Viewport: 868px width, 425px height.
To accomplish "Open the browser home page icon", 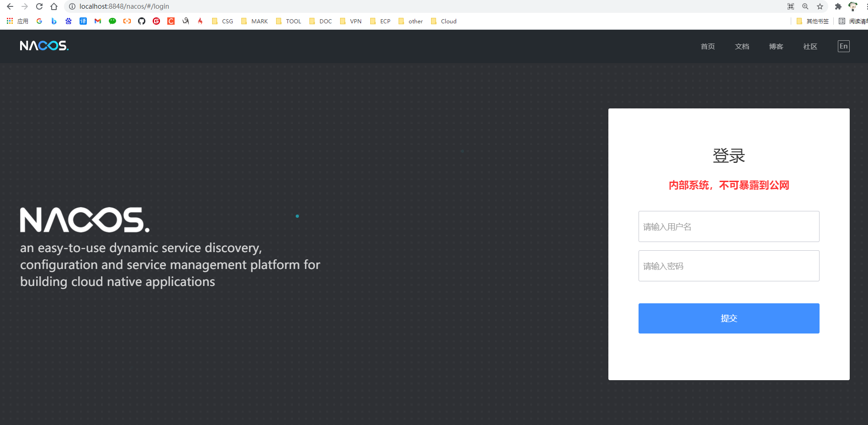I will (54, 6).
